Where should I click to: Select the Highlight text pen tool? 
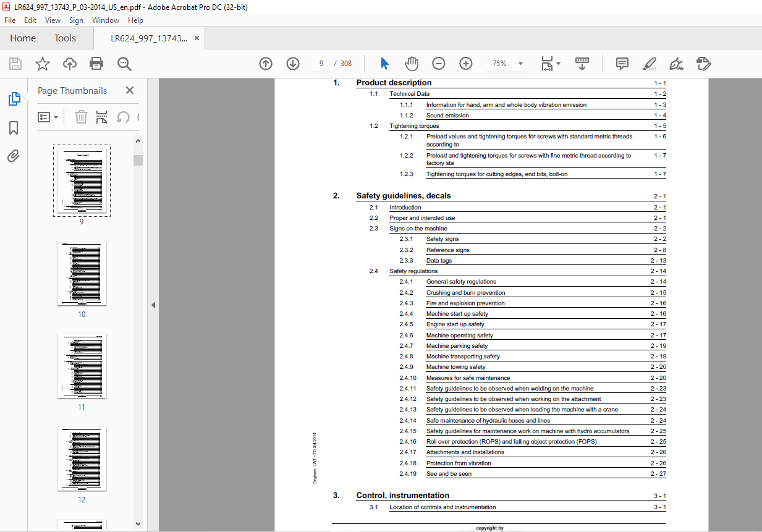coord(649,64)
